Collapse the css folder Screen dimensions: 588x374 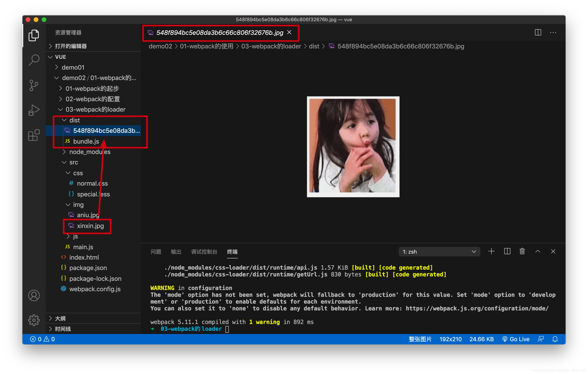(x=93, y=173)
